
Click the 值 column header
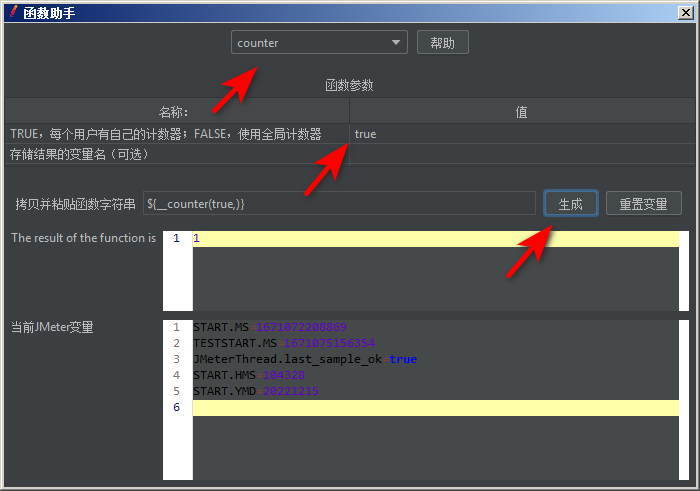tap(521, 111)
